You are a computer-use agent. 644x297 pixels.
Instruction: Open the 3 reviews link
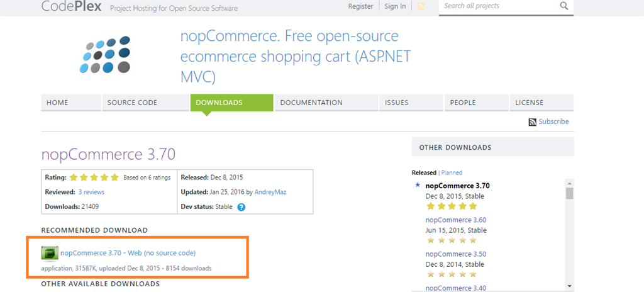click(91, 192)
